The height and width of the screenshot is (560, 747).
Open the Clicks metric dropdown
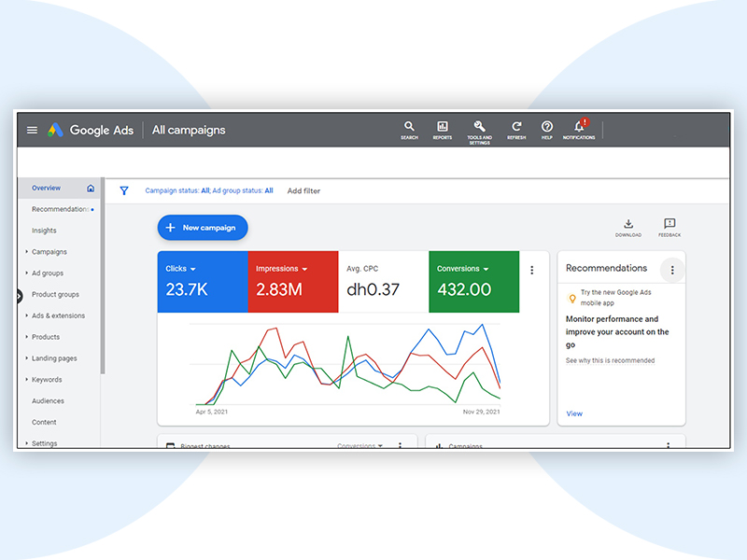(x=192, y=269)
